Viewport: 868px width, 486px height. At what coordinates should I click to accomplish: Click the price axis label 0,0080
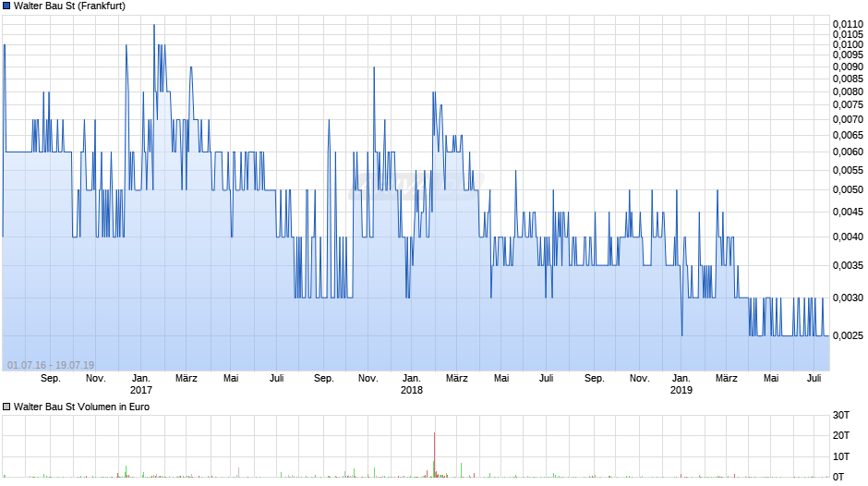point(848,92)
